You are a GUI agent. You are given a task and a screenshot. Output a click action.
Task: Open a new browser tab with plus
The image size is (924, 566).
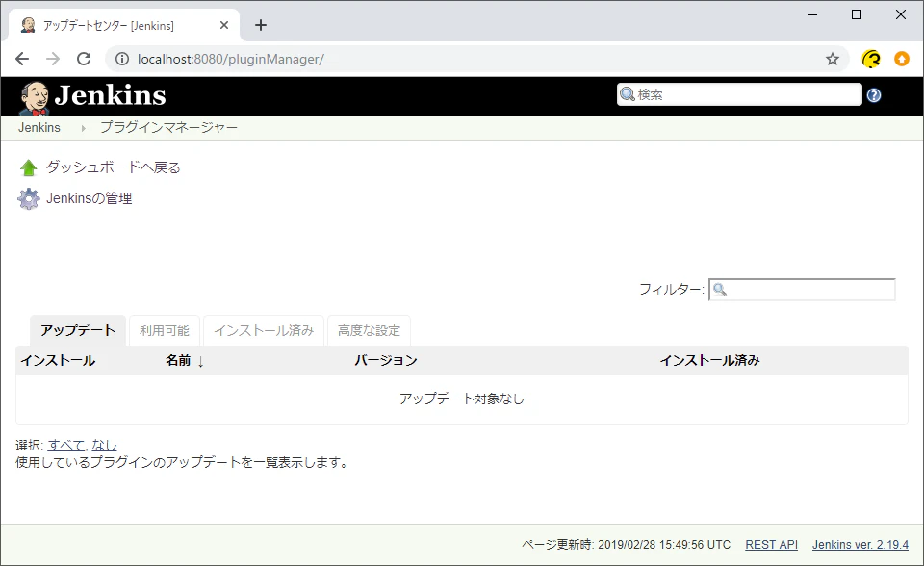[261, 25]
